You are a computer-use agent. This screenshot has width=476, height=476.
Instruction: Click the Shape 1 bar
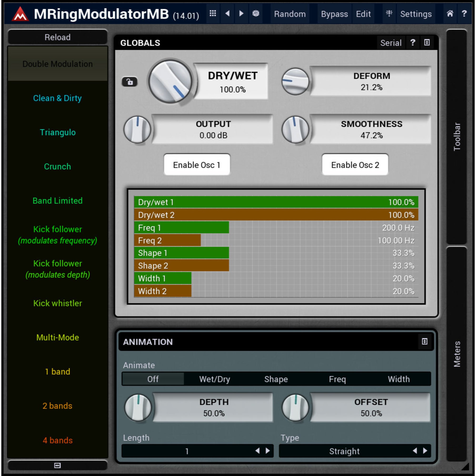[276, 253]
